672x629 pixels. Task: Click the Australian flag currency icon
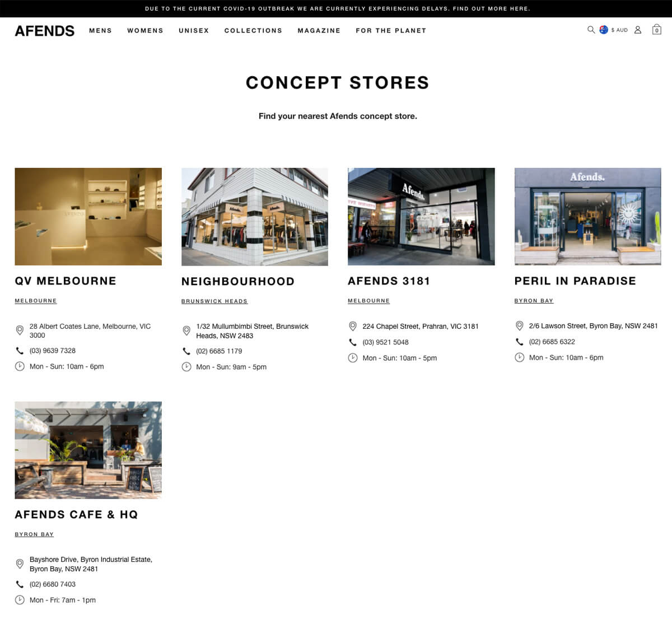click(604, 30)
